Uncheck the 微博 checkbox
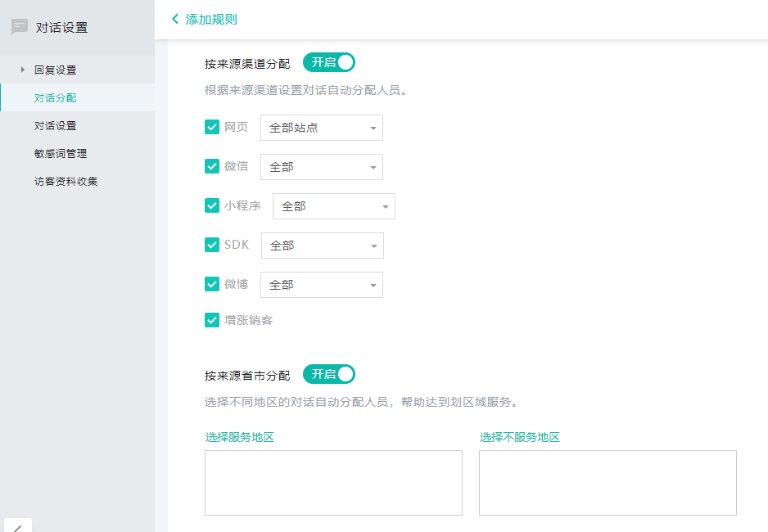Viewport: 768px width, 532px height. [212, 284]
